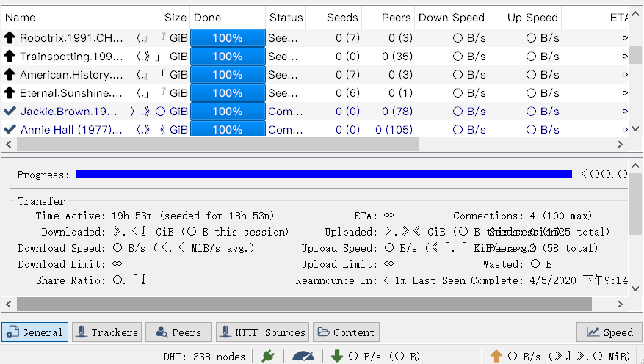644x364 pixels.
Task: Click the orange upload speed arrow icon
Action: click(496, 356)
